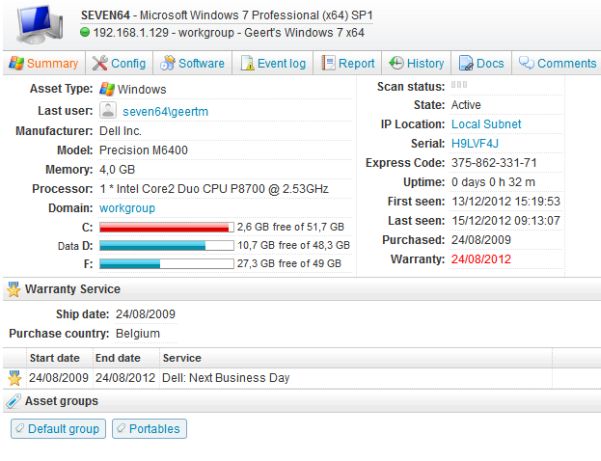Image resolution: width=601 pixels, height=461 pixels.
Task: Open last user seven64\geertm link
Action: coord(165,112)
